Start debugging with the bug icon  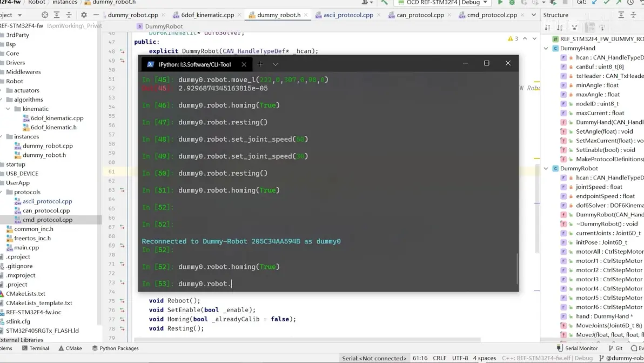pos(512,3)
